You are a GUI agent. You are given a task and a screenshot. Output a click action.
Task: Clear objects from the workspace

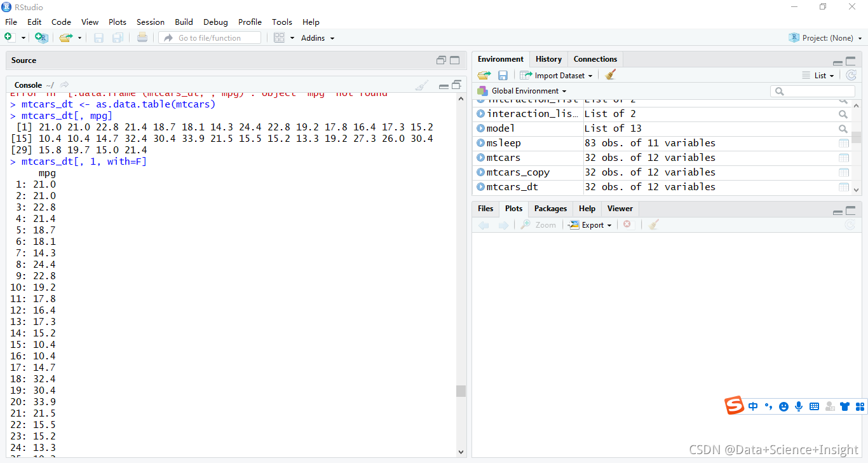[x=610, y=74]
